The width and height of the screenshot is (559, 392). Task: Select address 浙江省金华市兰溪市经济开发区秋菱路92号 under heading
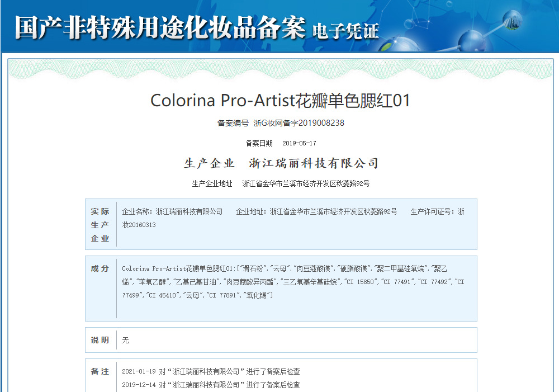tap(306, 183)
